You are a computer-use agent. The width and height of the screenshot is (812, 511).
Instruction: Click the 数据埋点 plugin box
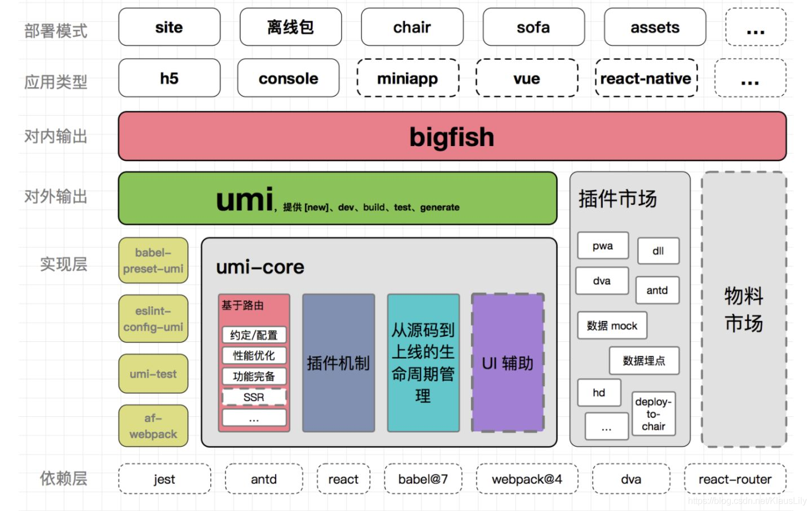click(x=644, y=360)
